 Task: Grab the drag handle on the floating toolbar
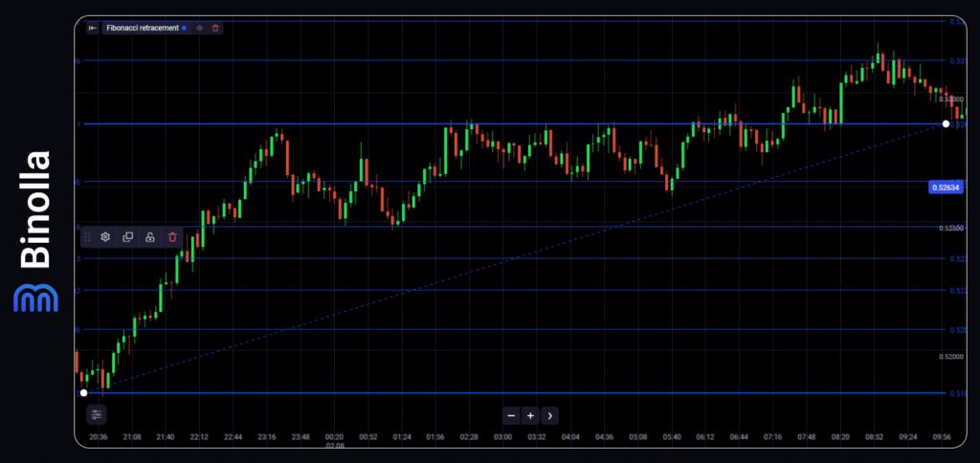click(x=87, y=236)
